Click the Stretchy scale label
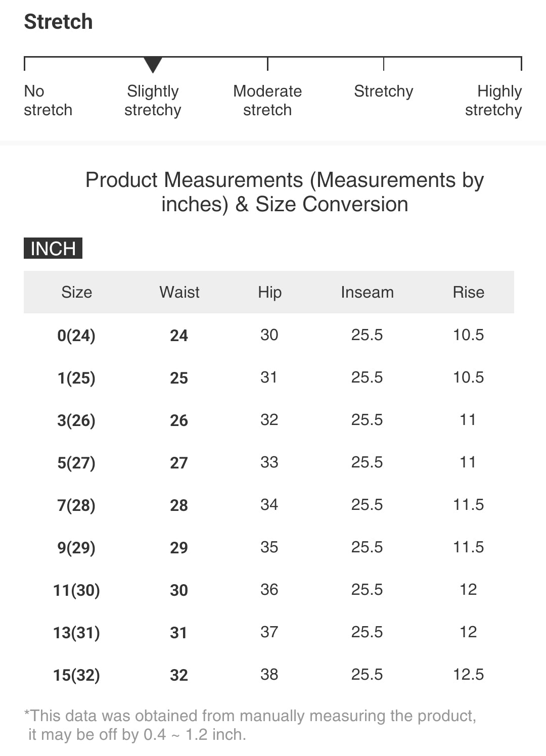Image resolution: width=546 pixels, height=756 pixels. click(383, 91)
